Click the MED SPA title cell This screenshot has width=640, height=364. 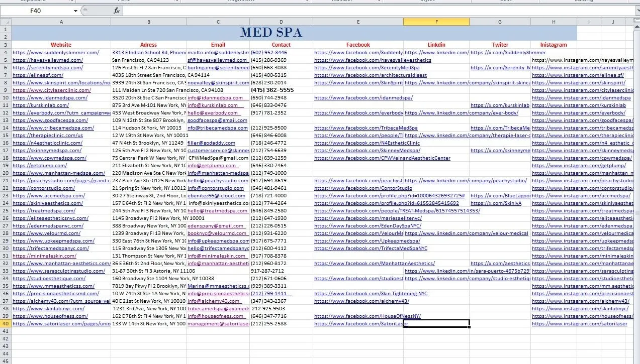pyautogui.click(x=294, y=33)
